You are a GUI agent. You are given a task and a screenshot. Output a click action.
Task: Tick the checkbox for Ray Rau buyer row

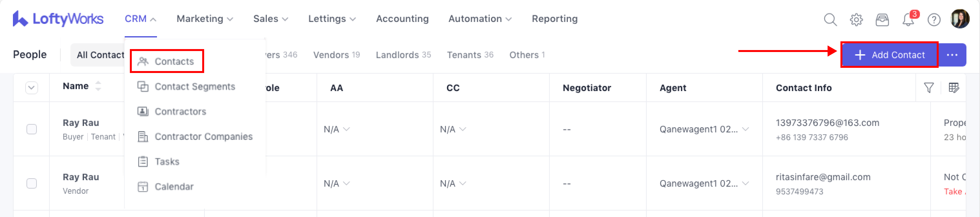click(x=32, y=129)
